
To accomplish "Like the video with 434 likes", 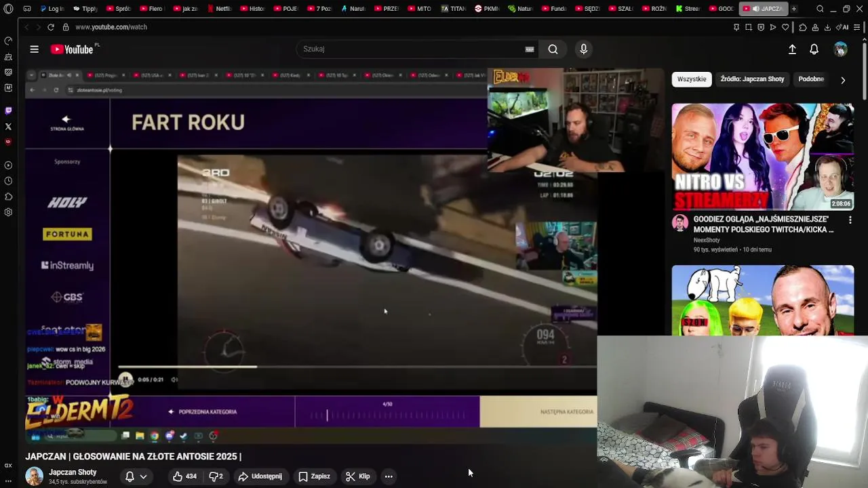I will [x=184, y=476].
